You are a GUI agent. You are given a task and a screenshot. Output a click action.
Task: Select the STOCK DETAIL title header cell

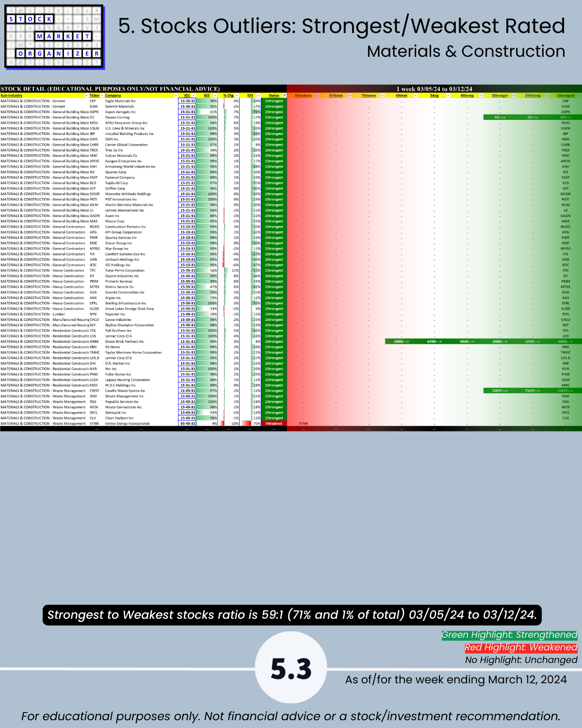pos(144,89)
